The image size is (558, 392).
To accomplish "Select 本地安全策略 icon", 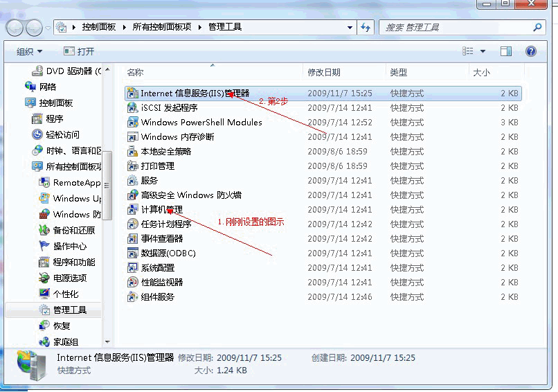I will tap(132, 152).
